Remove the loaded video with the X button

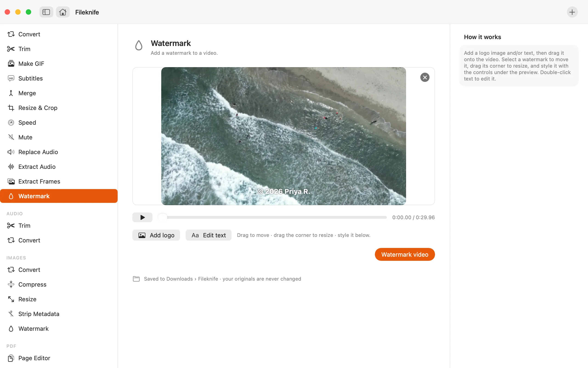tap(425, 78)
